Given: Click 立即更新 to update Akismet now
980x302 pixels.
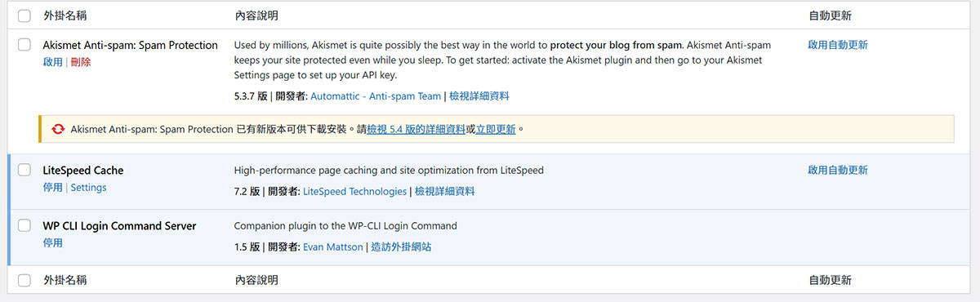Looking at the screenshot, I should pos(497,129).
